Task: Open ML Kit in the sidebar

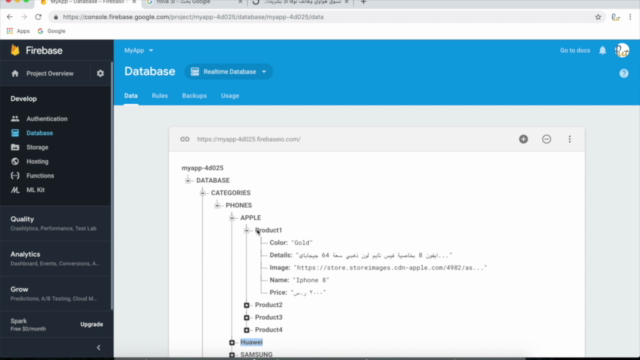Action: (36, 190)
